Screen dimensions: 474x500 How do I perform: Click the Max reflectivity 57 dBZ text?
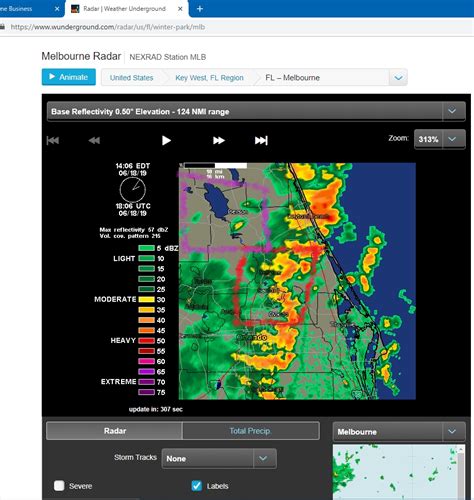[133, 230]
